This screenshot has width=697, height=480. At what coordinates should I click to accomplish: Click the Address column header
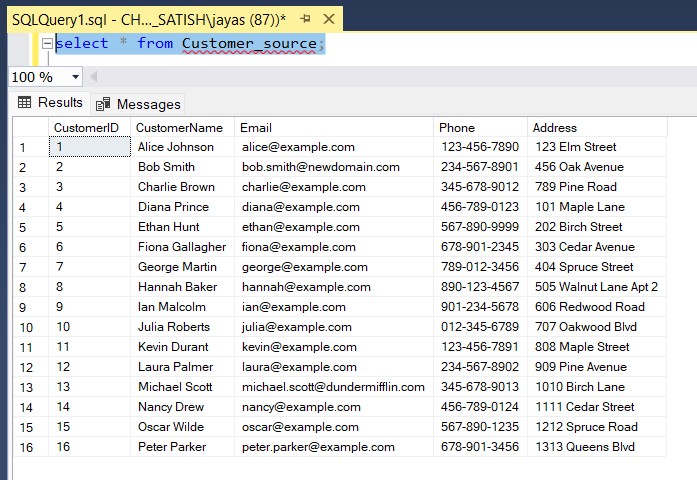pyautogui.click(x=597, y=128)
